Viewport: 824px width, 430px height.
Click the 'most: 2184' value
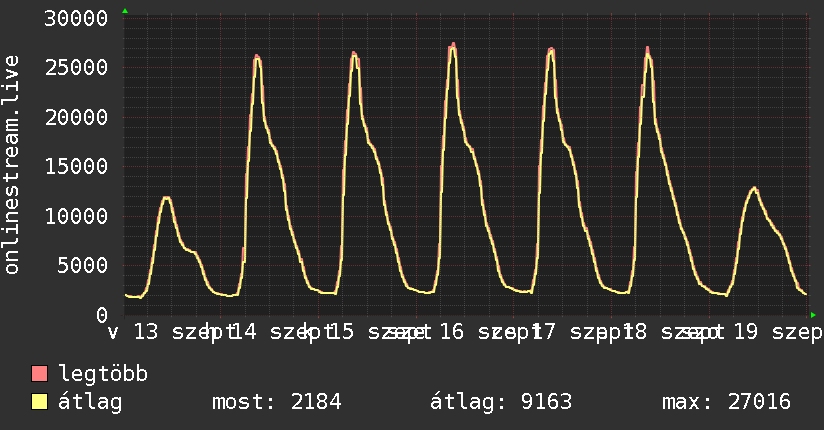click(277, 402)
